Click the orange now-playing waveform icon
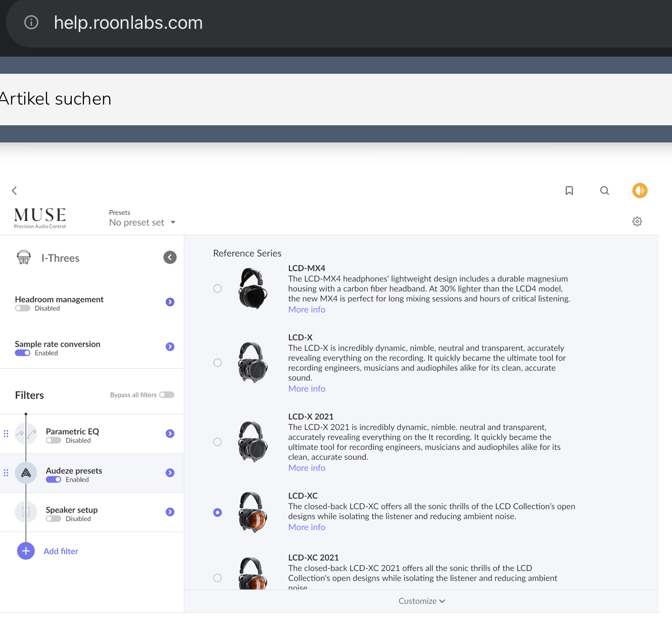This screenshot has height=636, width=672. (640, 190)
